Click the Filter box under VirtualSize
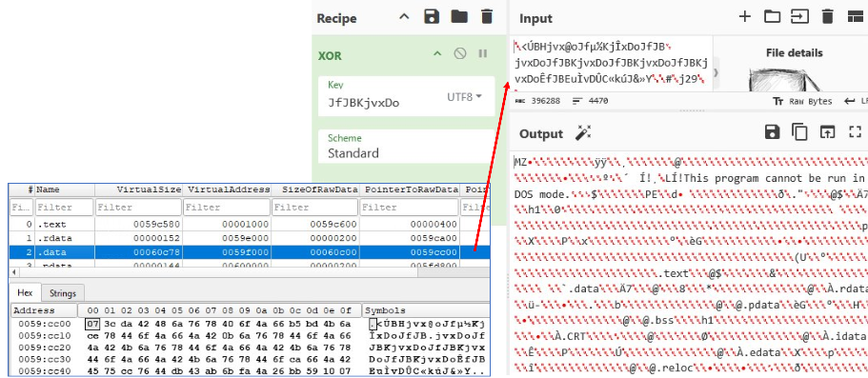868x378 pixels. tap(138, 207)
